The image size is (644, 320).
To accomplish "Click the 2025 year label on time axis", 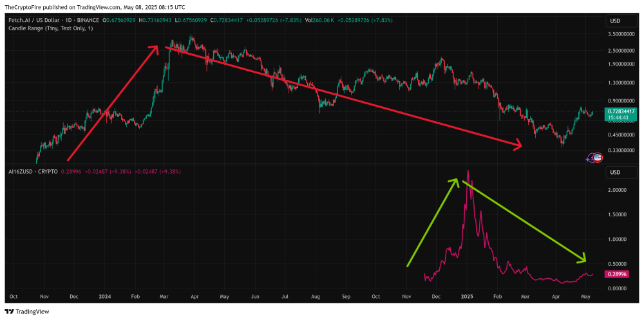I will (468, 296).
